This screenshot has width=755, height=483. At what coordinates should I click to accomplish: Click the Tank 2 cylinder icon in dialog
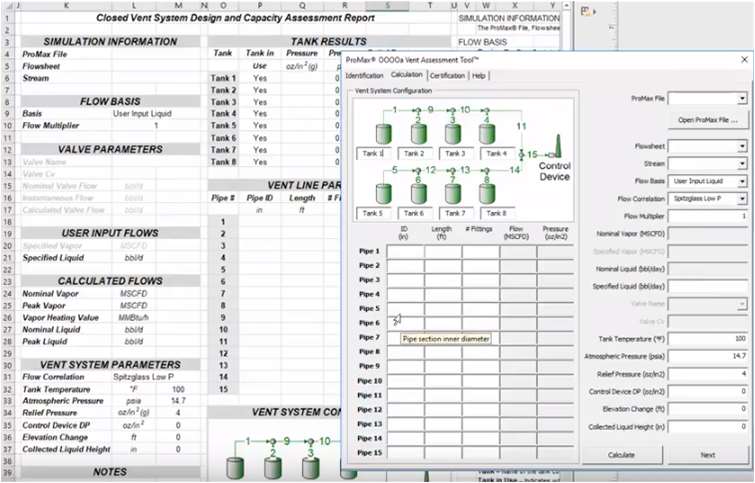[418, 134]
